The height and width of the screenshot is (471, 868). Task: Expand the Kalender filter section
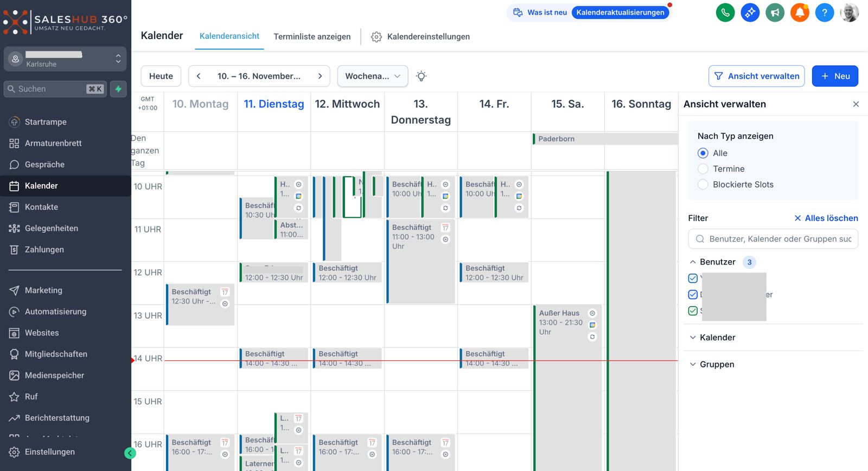point(717,338)
